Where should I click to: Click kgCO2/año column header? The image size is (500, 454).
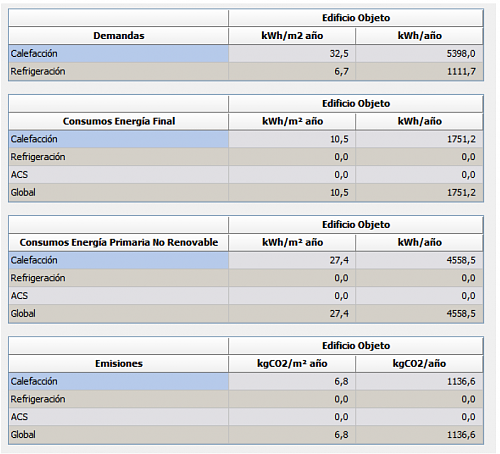(419, 363)
